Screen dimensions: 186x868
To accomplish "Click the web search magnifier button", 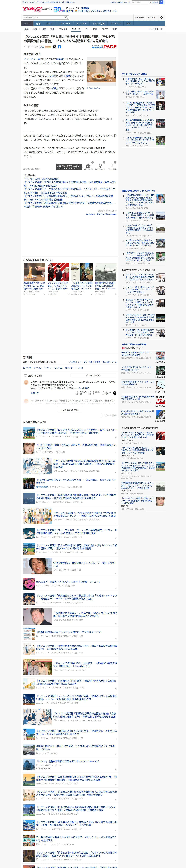I will coord(161,2).
